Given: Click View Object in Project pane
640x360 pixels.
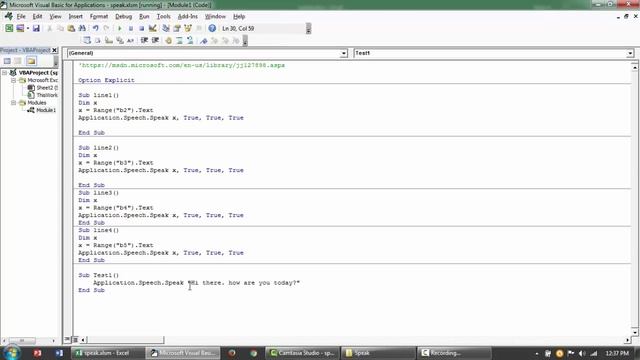Looking at the screenshot, I should pos(18,61).
